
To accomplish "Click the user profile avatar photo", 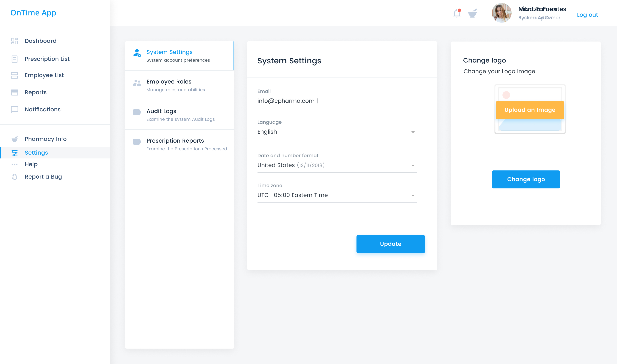I will [501, 13].
